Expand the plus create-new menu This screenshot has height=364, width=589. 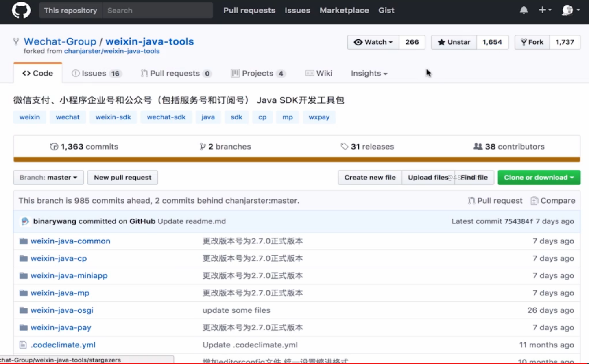[x=545, y=10]
